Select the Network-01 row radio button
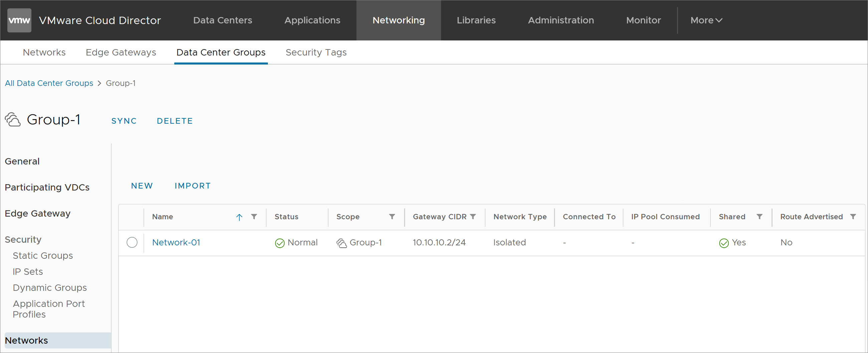Viewport: 868px width, 353px height. click(x=132, y=242)
